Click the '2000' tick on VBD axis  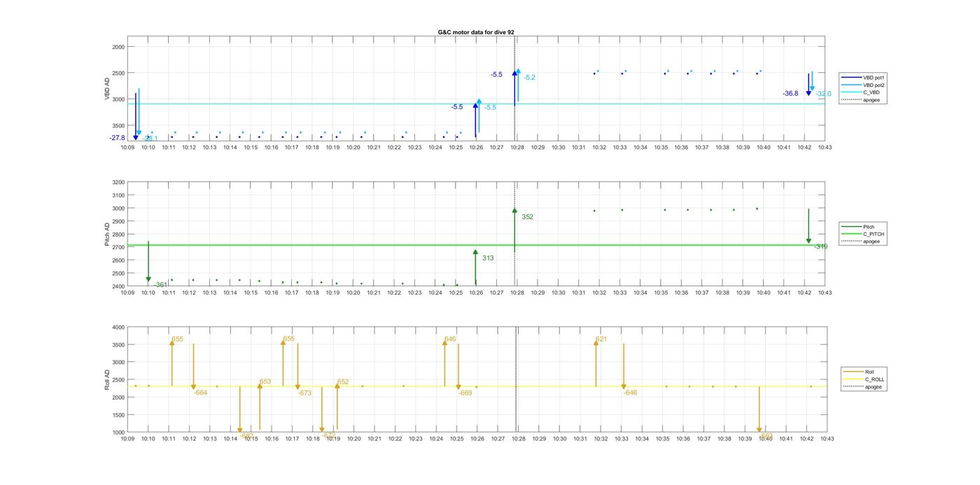[x=118, y=47]
